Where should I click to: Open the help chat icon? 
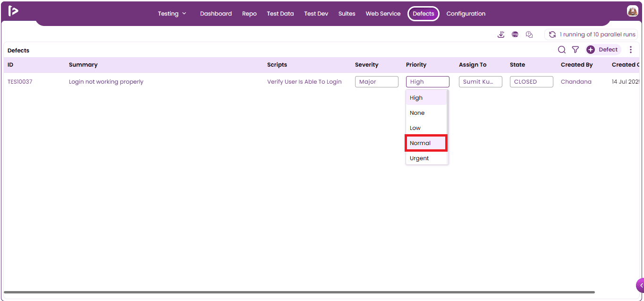pos(529,34)
